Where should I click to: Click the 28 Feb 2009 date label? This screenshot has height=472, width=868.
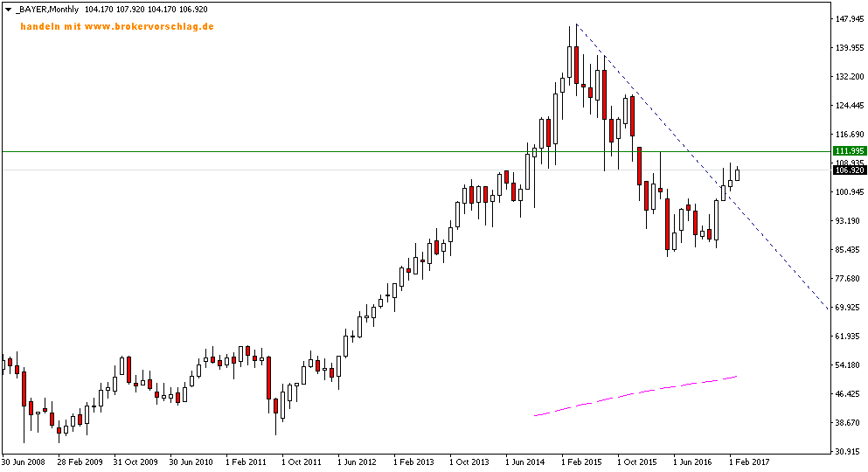pyautogui.click(x=80, y=462)
